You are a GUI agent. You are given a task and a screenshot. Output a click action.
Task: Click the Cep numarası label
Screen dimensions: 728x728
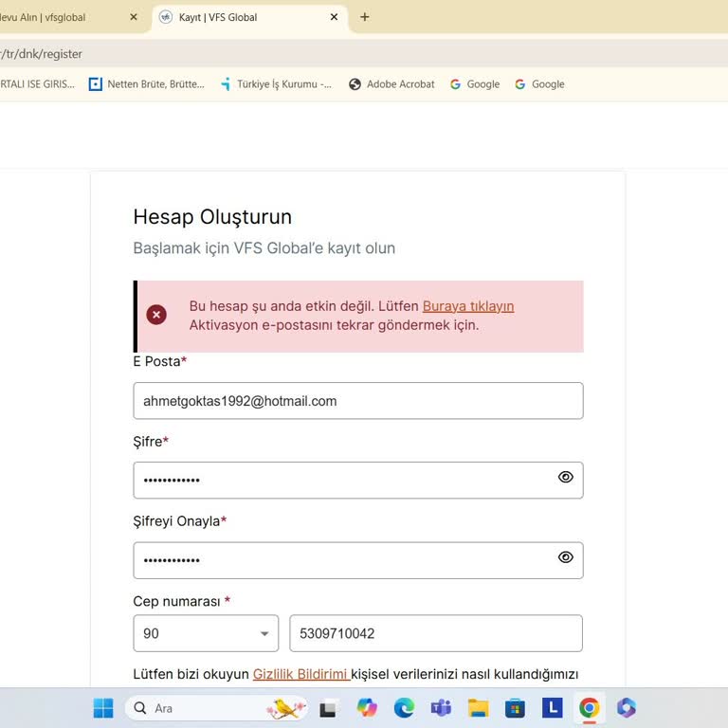point(176,601)
